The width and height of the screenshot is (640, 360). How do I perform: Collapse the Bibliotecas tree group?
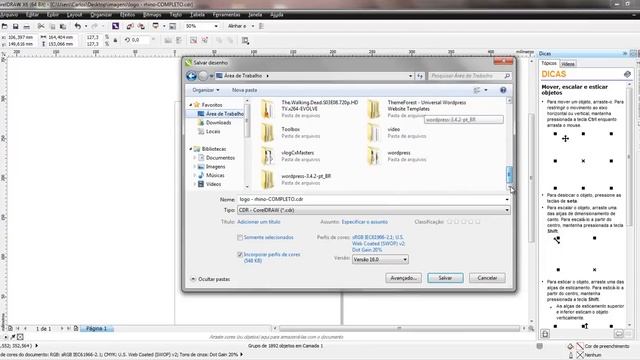click(191, 149)
